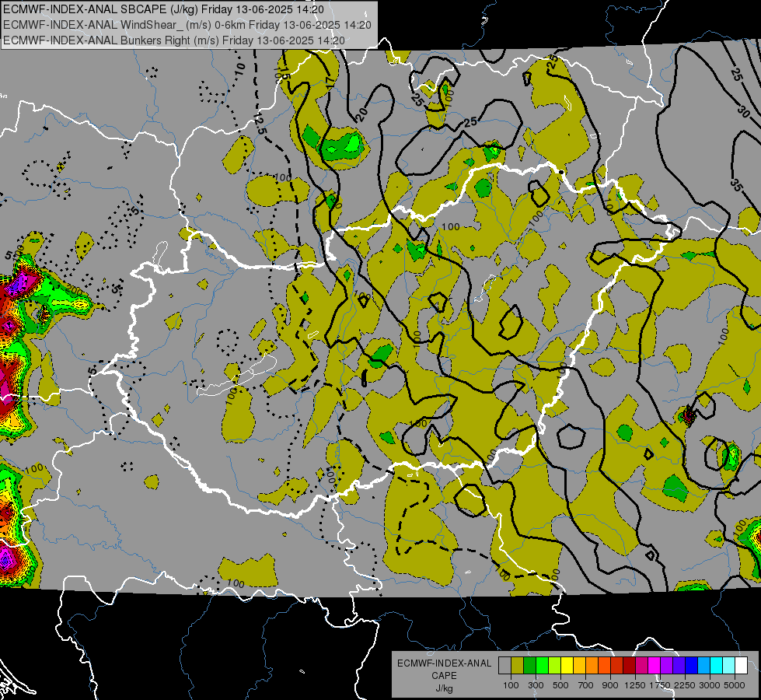Click the J/kg unit label in the legend
This screenshot has height=700, width=761.
[444, 688]
